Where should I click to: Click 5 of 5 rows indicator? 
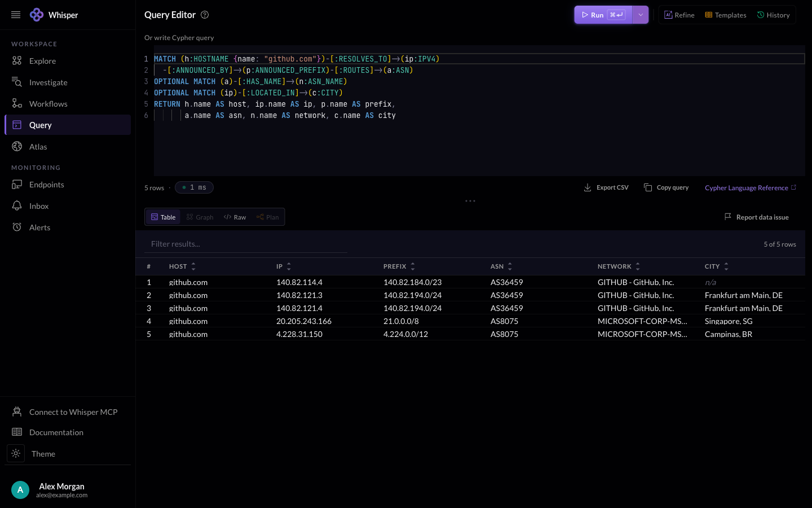[x=780, y=244]
